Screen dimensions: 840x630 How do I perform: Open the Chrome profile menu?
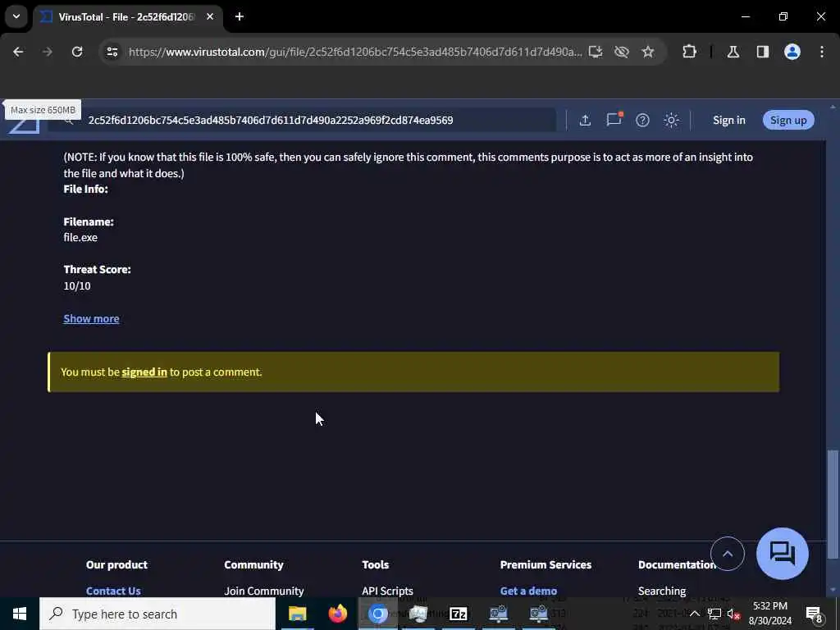coord(792,52)
